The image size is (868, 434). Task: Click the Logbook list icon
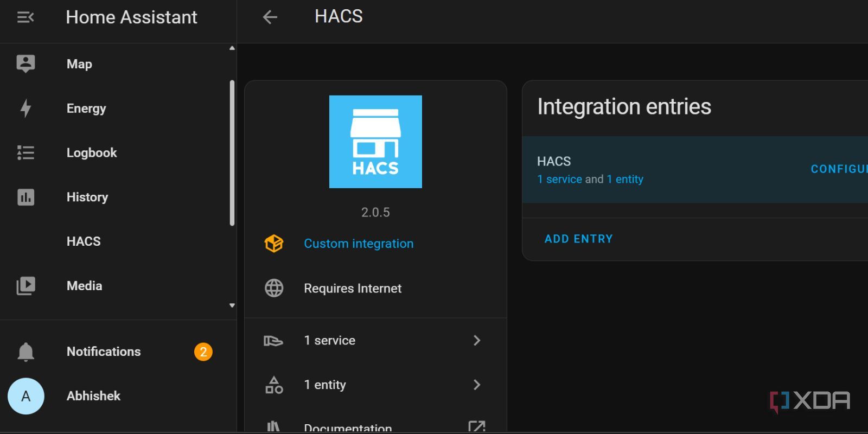point(25,153)
